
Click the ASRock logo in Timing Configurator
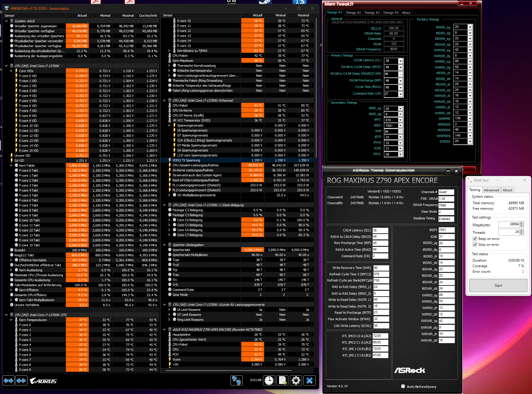tap(409, 370)
